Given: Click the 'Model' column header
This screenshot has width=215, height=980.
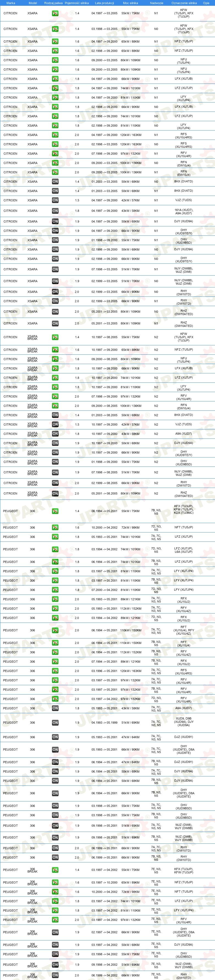Looking at the screenshot, I should coord(33,3).
